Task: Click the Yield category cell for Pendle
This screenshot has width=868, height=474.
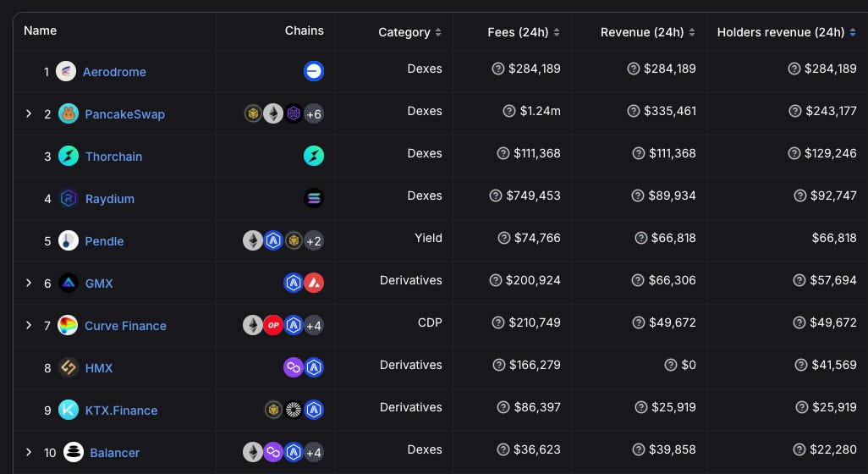Action: pos(428,238)
